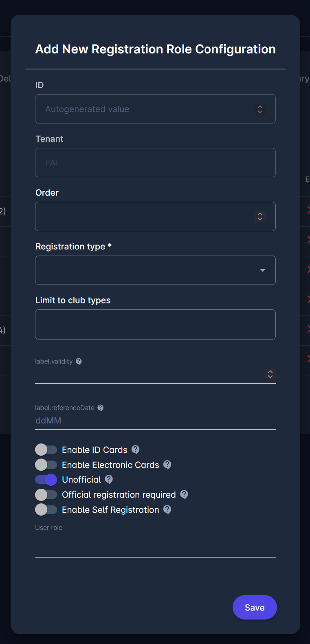This screenshot has height=644, width=310.
Task: Open the Unofficial help icon
Action: point(108,480)
